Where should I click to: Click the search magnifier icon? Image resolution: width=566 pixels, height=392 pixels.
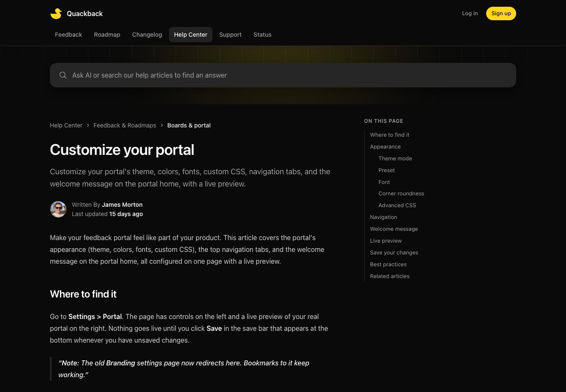point(63,75)
